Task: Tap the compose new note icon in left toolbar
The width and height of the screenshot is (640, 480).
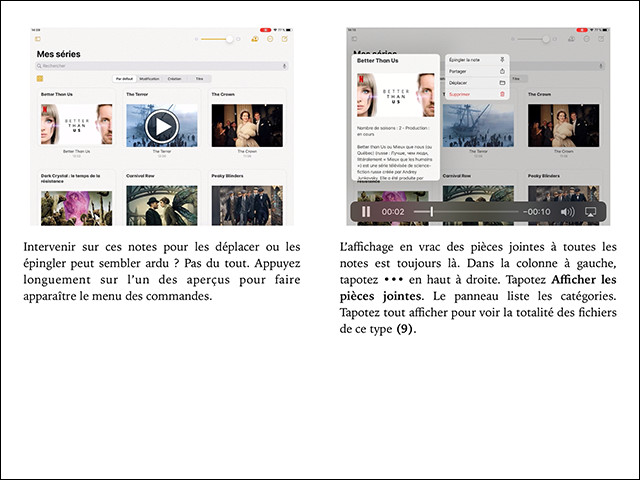Action: coord(285,39)
